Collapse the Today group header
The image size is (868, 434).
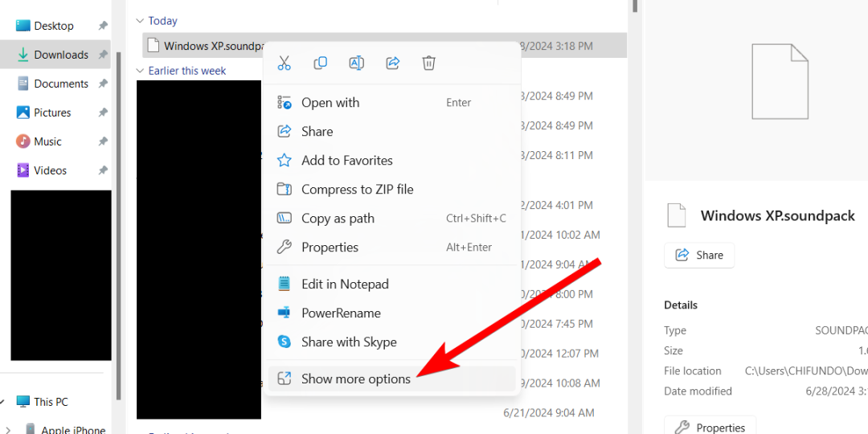coord(140,21)
